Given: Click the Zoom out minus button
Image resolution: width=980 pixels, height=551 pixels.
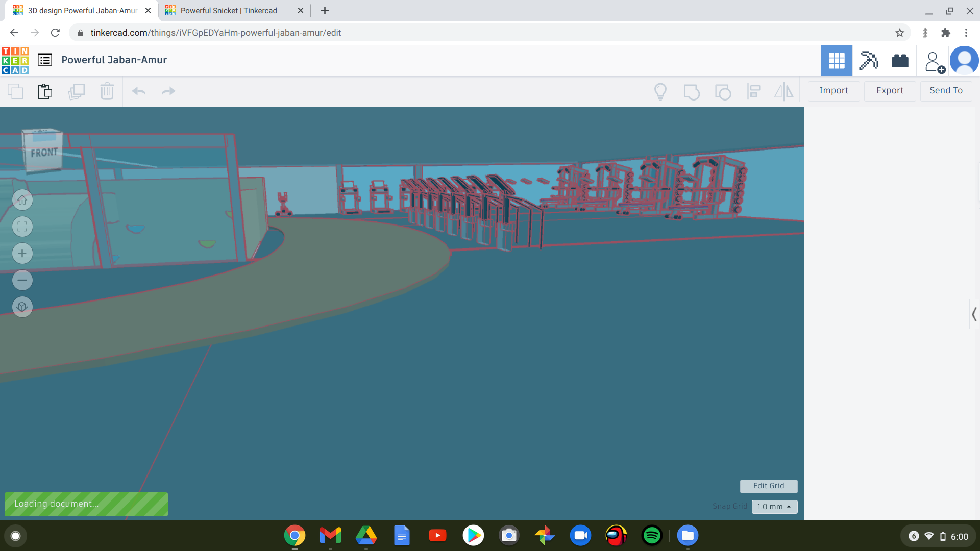Looking at the screenshot, I should [x=22, y=280].
